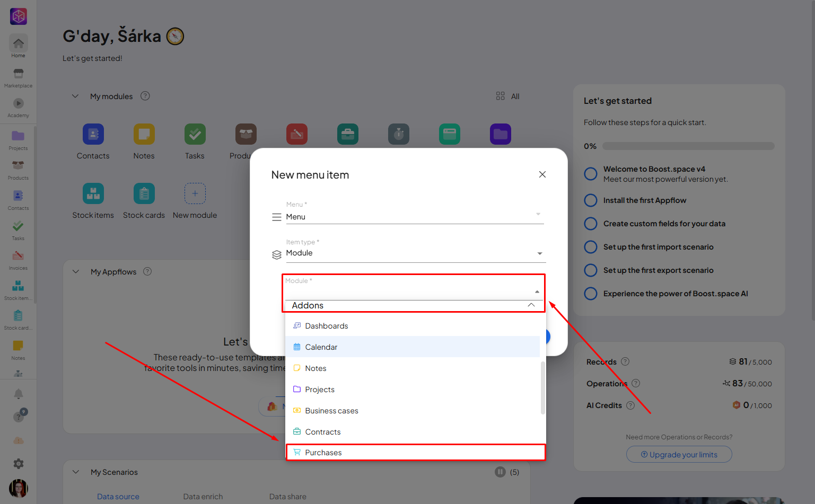Click the notifications bell icon
Image resolution: width=815 pixels, height=504 pixels.
18,394
